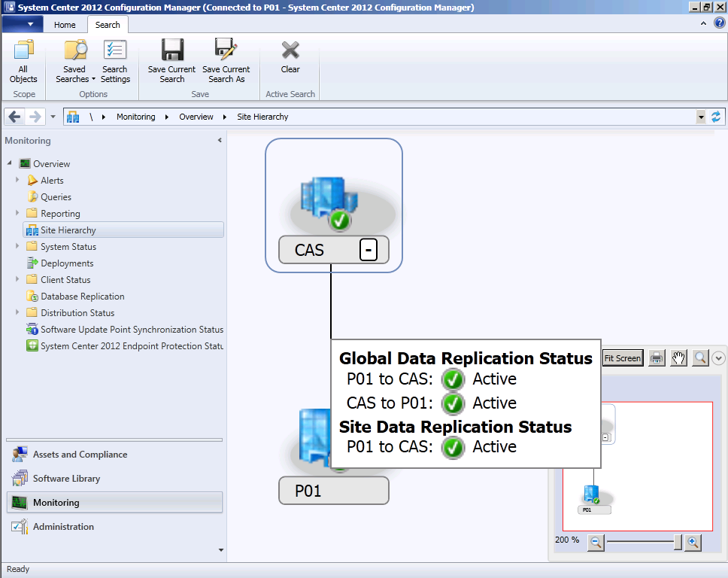This screenshot has width=728, height=578.
Task: Expand the Distribution Status node
Action: [17, 312]
